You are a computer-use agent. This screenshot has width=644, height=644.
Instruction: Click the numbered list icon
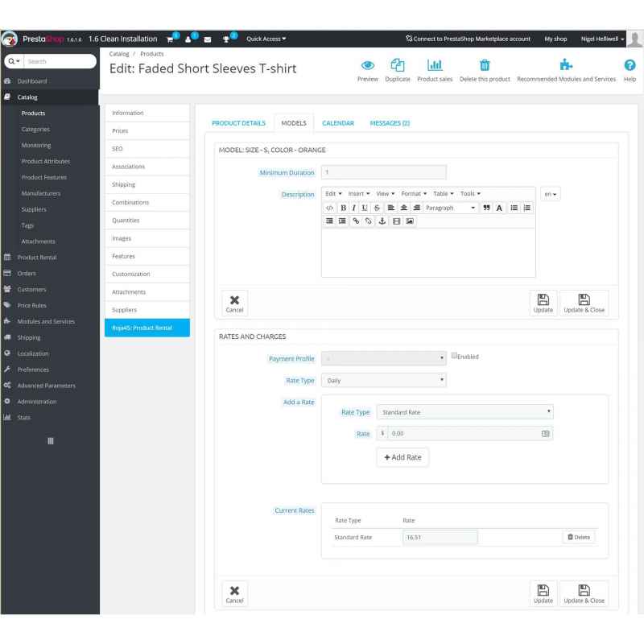point(527,208)
